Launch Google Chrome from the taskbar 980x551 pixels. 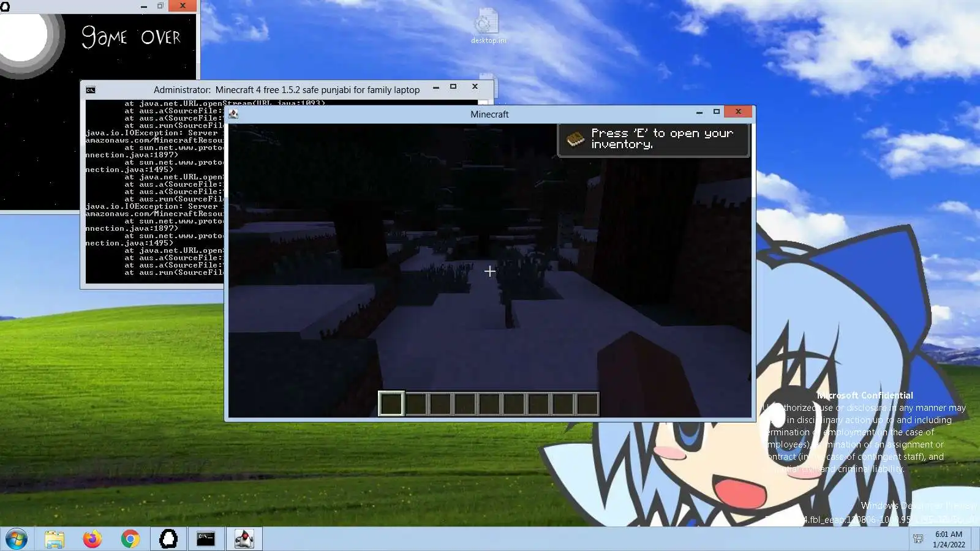coord(130,539)
